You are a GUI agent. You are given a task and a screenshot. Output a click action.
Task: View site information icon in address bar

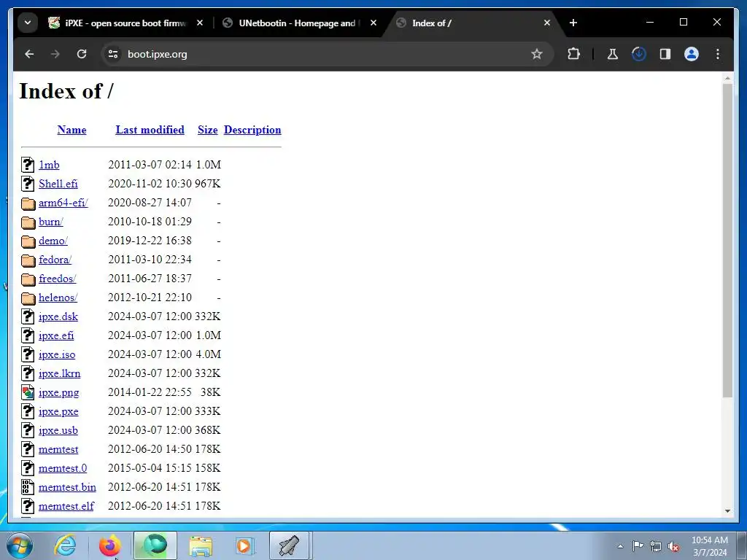[x=113, y=54]
